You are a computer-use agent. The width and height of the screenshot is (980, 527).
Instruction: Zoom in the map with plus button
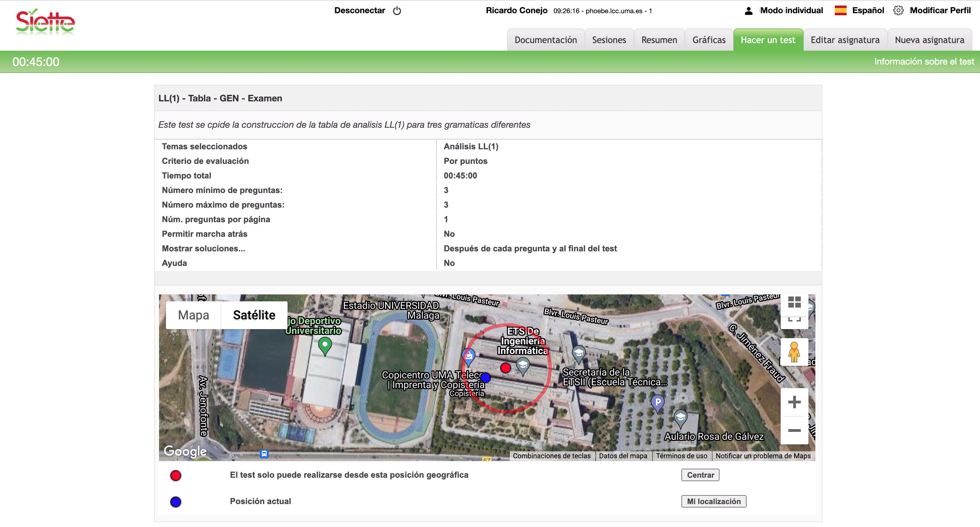coord(794,402)
